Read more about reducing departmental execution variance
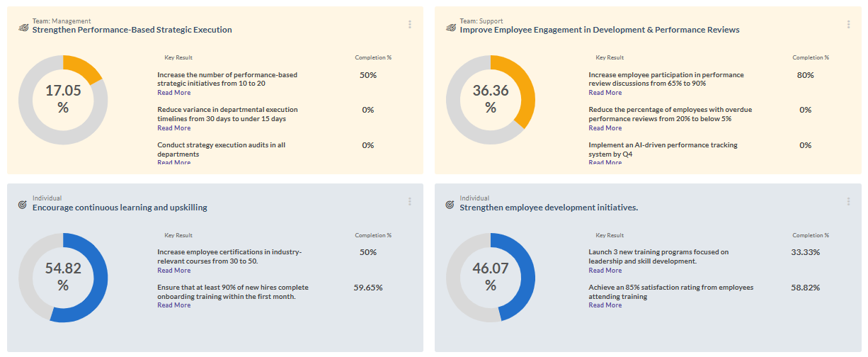868x357 pixels. click(x=173, y=128)
